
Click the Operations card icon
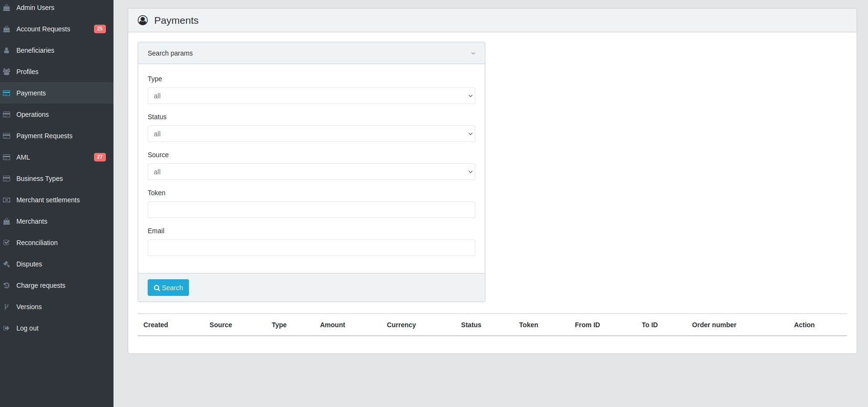click(7, 114)
